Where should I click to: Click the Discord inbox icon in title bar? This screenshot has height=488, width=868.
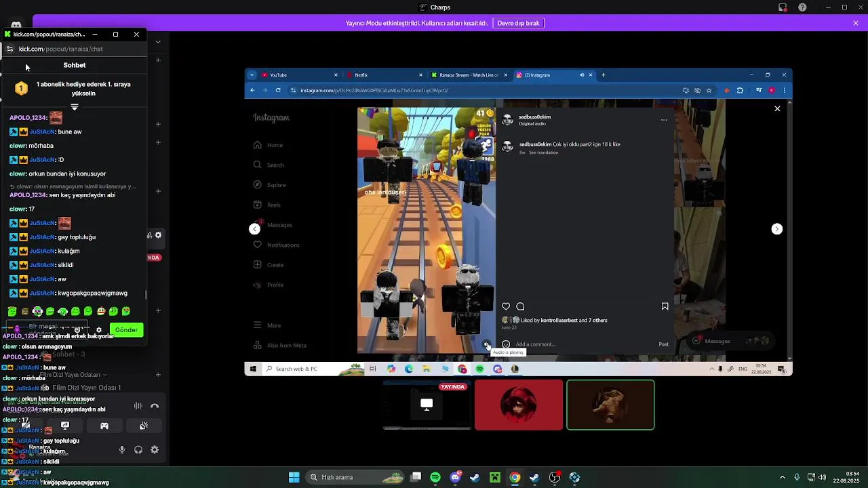pos(782,7)
